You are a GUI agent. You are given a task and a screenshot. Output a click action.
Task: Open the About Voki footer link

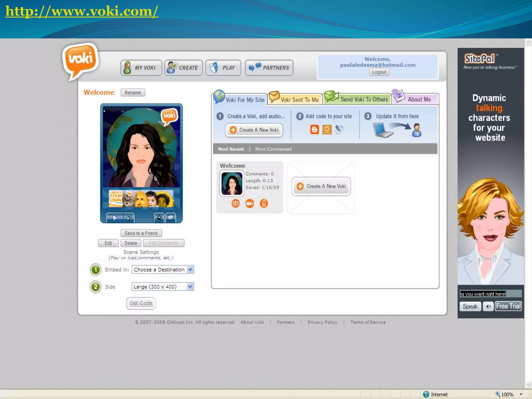tap(252, 322)
